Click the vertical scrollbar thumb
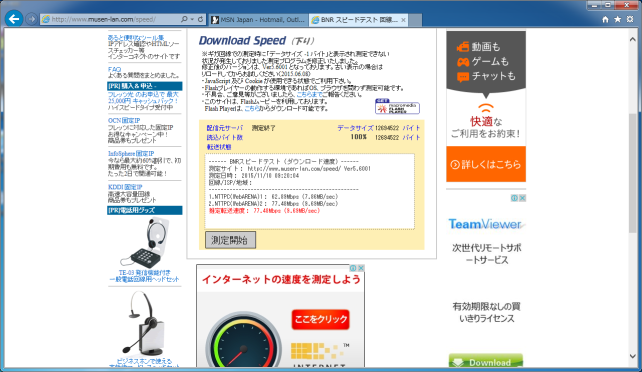 click(x=633, y=172)
